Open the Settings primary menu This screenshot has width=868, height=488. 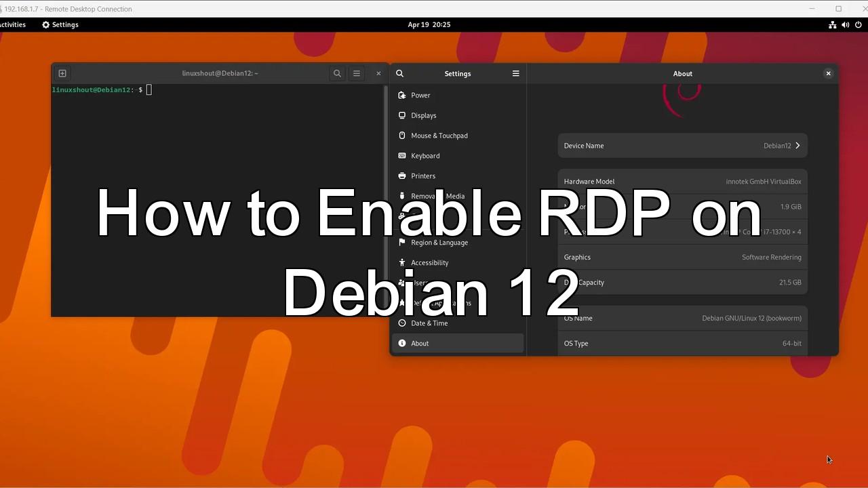515,73
